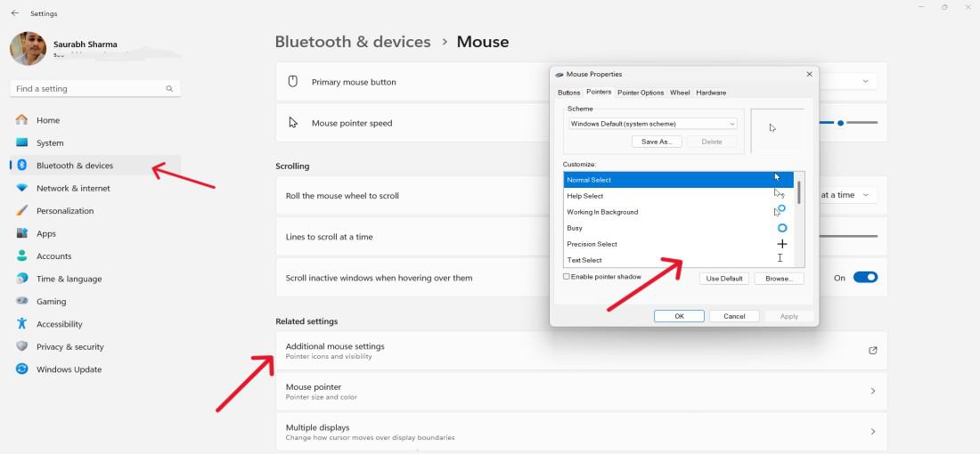Switch to the Wheel tab
Image resolution: width=980 pixels, height=454 pixels.
click(680, 93)
